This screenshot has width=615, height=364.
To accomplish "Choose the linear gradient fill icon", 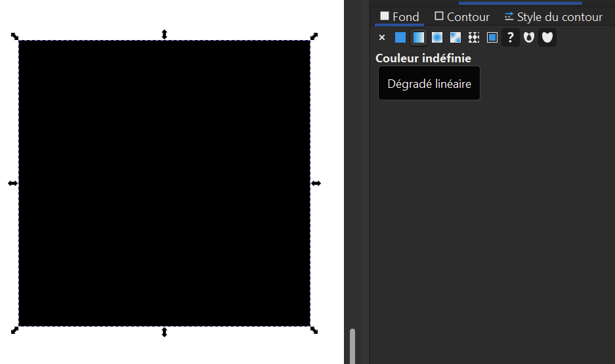I will (419, 38).
